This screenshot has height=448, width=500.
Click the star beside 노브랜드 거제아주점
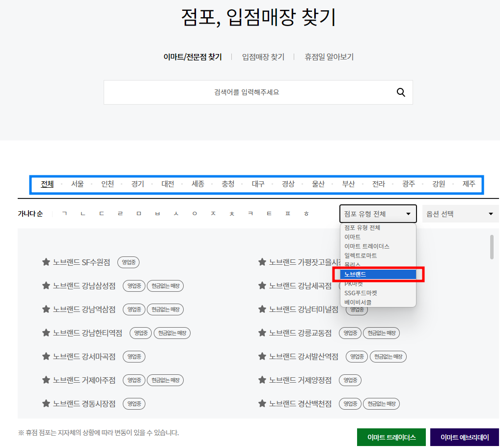46,380
